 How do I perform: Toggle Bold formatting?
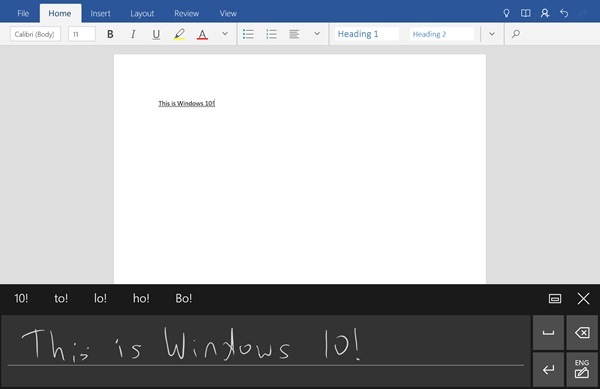pos(110,34)
